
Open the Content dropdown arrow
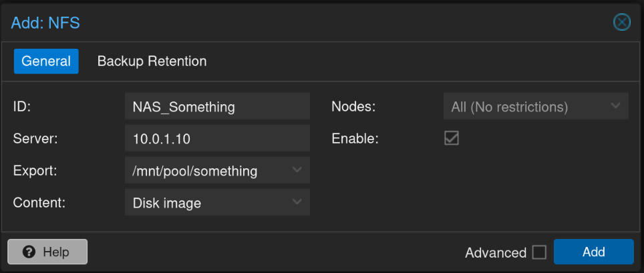point(298,202)
